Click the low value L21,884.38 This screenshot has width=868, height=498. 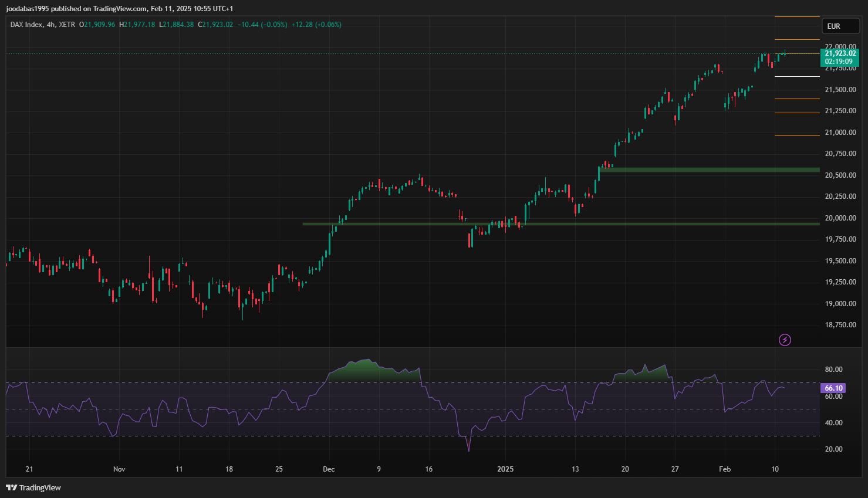pyautogui.click(x=176, y=25)
